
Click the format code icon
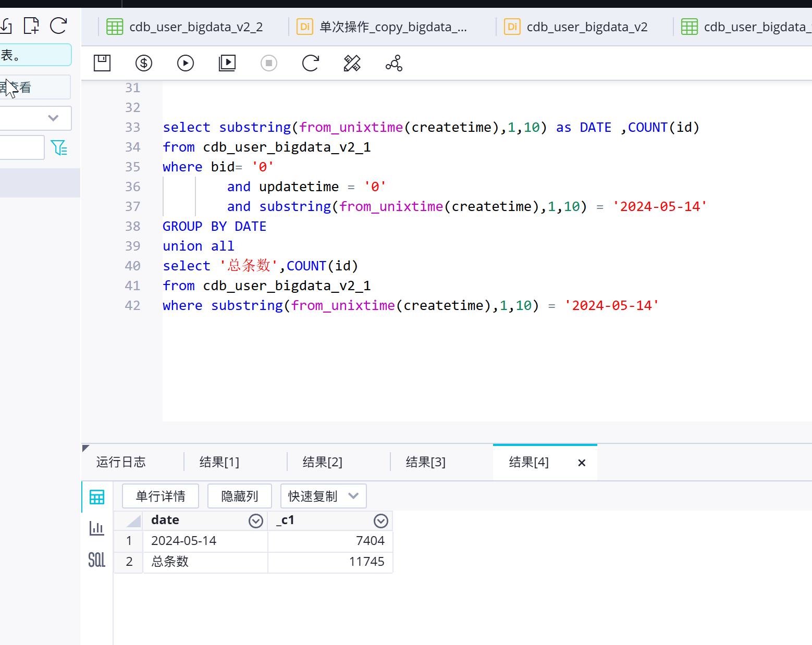pyautogui.click(x=352, y=63)
